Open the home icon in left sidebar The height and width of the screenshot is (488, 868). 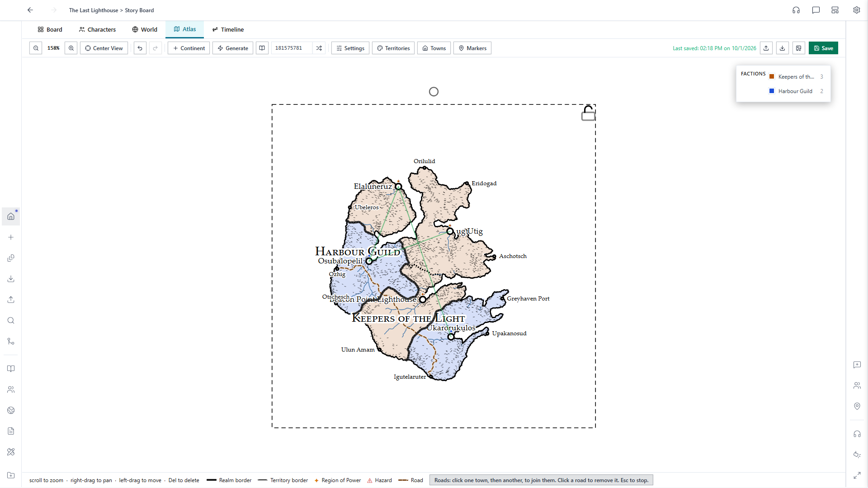(11, 216)
